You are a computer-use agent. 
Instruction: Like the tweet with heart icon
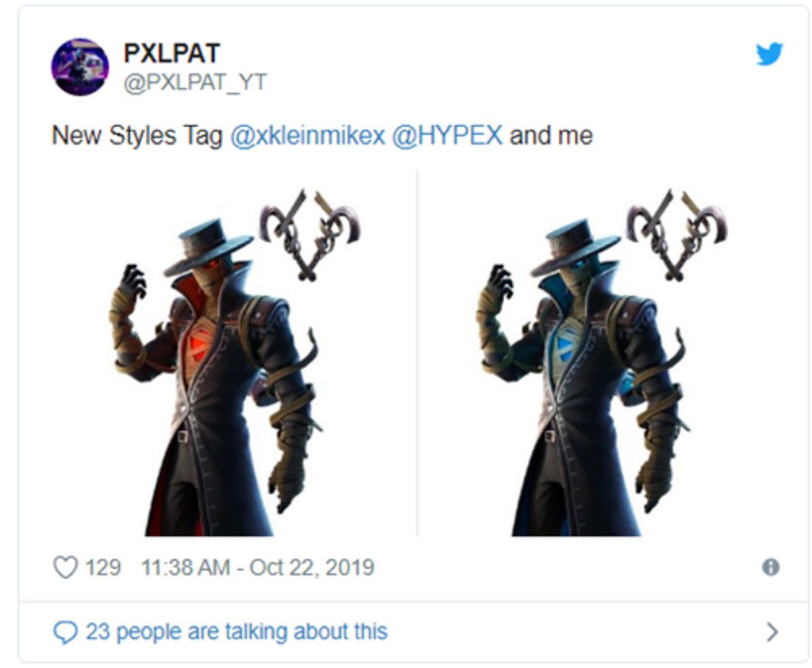pos(65,567)
